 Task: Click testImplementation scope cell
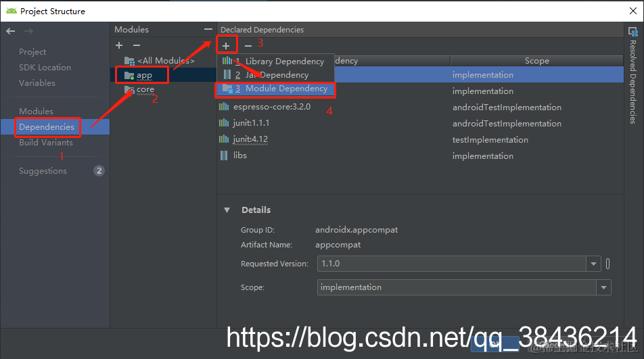(x=490, y=140)
